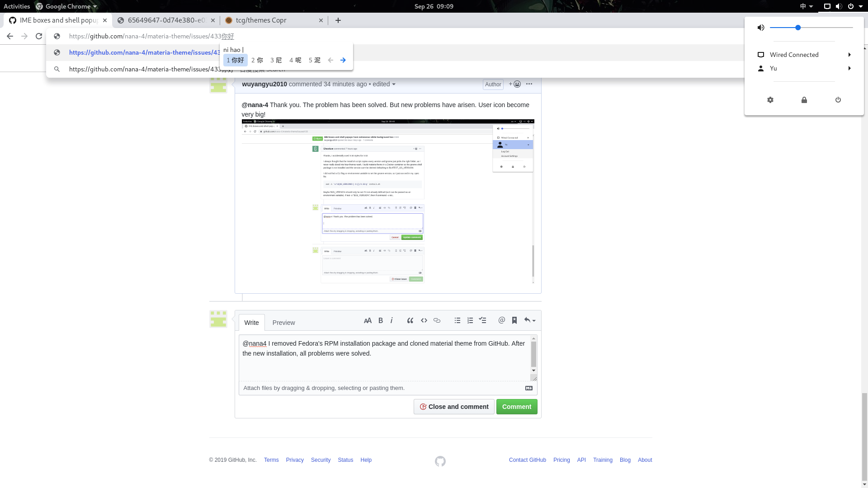Go forward in Chrome
Screen dimensions: 868x488
click(x=24, y=36)
